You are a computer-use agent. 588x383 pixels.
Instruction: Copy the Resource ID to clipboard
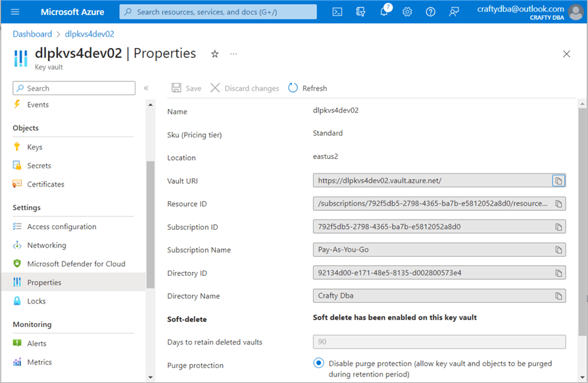point(558,204)
